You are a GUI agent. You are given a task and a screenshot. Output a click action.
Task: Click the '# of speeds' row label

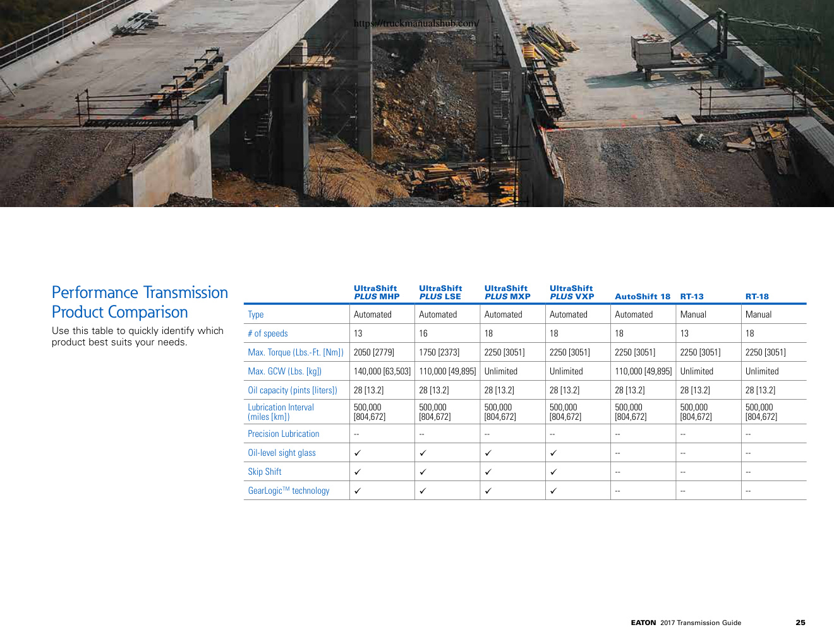pyautogui.click(x=268, y=333)
